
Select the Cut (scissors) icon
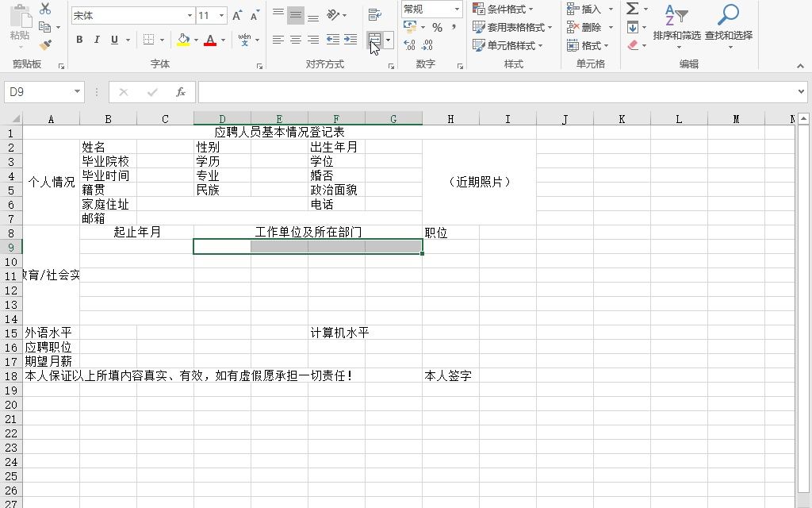(x=44, y=9)
